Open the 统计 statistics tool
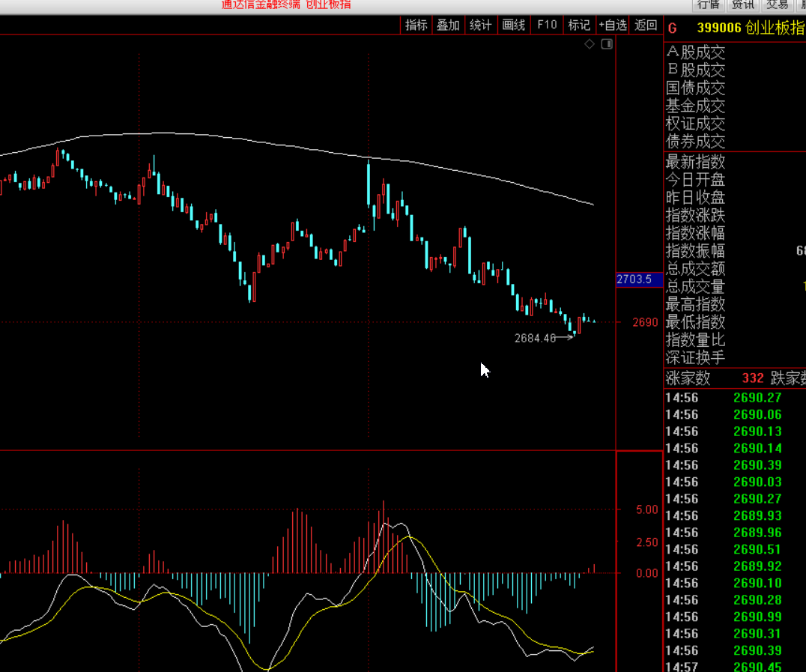Image resolution: width=806 pixels, height=672 pixels. pyautogui.click(x=480, y=25)
